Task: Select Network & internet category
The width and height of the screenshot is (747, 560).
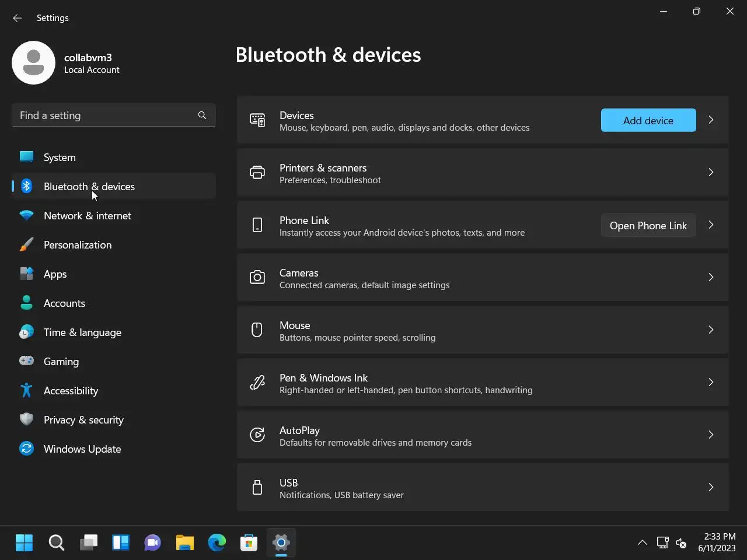Action: [114, 216]
